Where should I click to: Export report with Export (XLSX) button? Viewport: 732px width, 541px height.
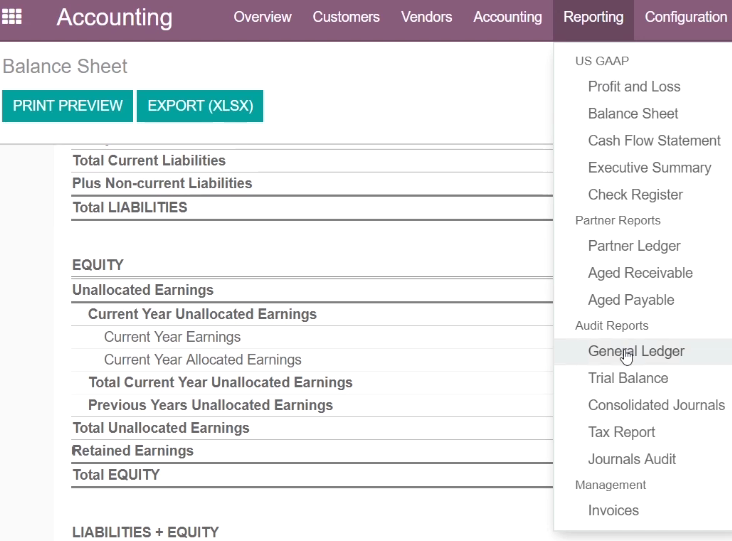click(x=200, y=106)
